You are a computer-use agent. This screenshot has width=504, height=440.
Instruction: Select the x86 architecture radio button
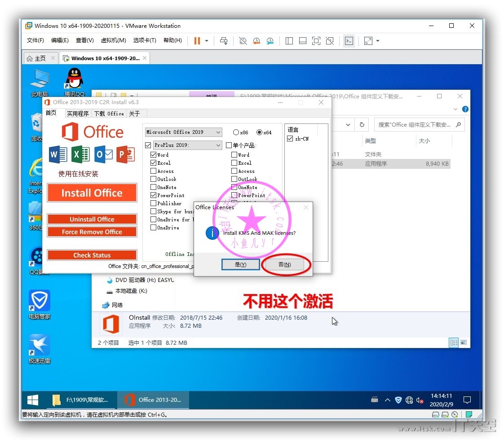point(236,132)
